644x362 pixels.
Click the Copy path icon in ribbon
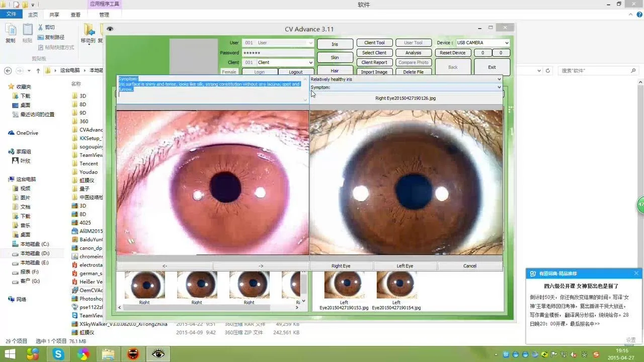point(42,37)
